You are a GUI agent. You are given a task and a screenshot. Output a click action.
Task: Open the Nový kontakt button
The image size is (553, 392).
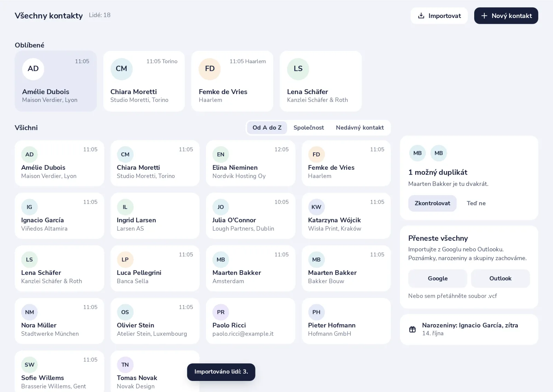506,16
